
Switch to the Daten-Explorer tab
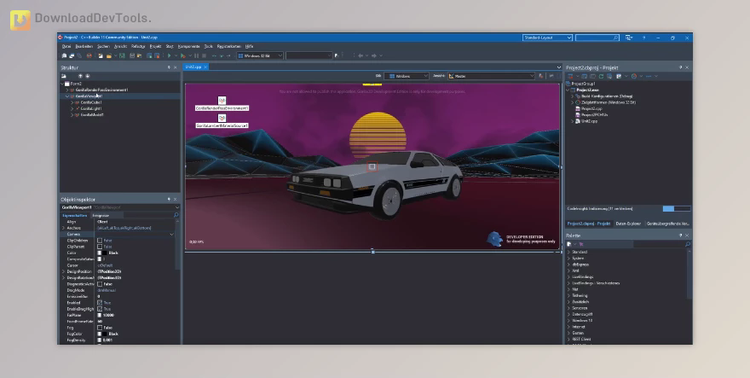pyautogui.click(x=628, y=223)
